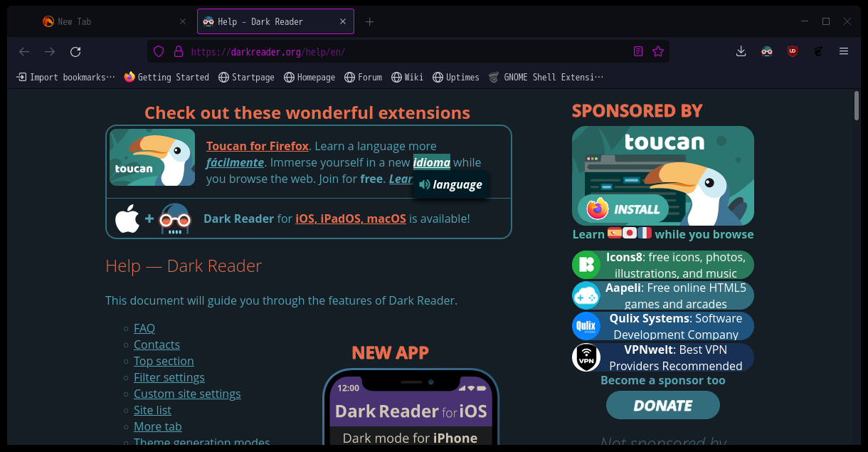This screenshot has height=452, width=868.
Task: Click the Become a sponsor too link
Action: 663,380
